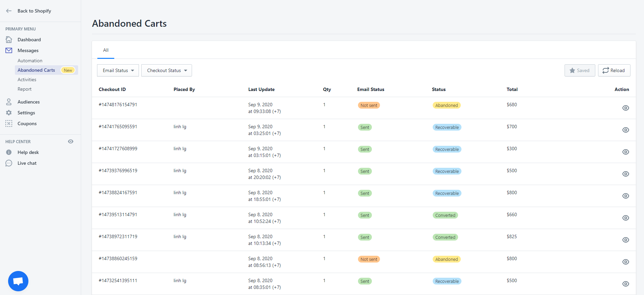The width and height of the screenshot is (644, 295).
Task: Click the Audiences person icon
Action: click(9, 102)
